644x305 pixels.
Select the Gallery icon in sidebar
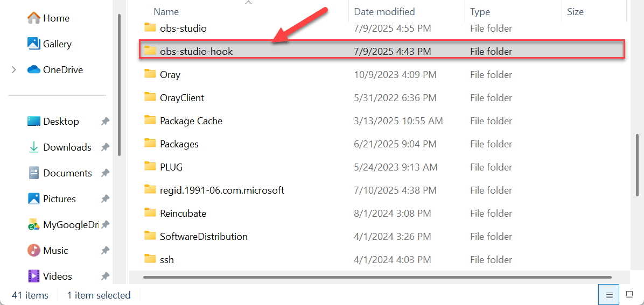click(33, 44)
